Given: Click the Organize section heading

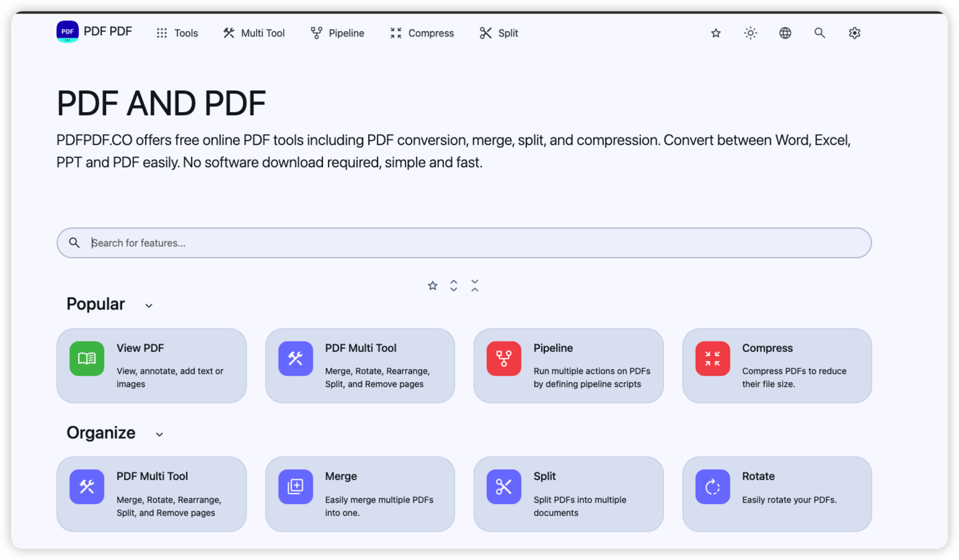Looking at the screenshot, I should pos(101,433).
